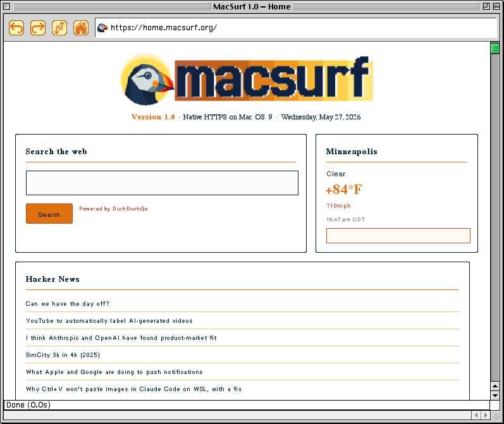The width and height of the screenshot is (504, 424).
Task: Click the window zoom box in title bar
Action: [x=486, y=6]
